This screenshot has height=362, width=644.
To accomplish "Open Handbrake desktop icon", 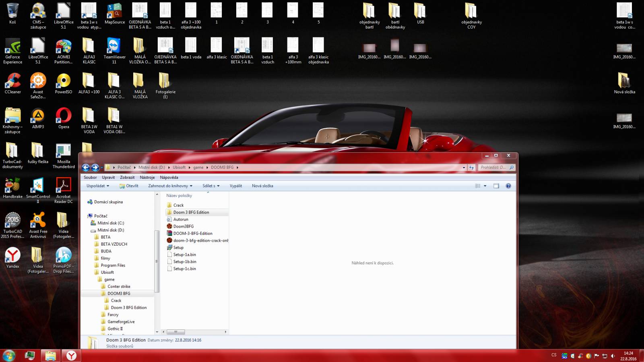I will pos(12,188).
